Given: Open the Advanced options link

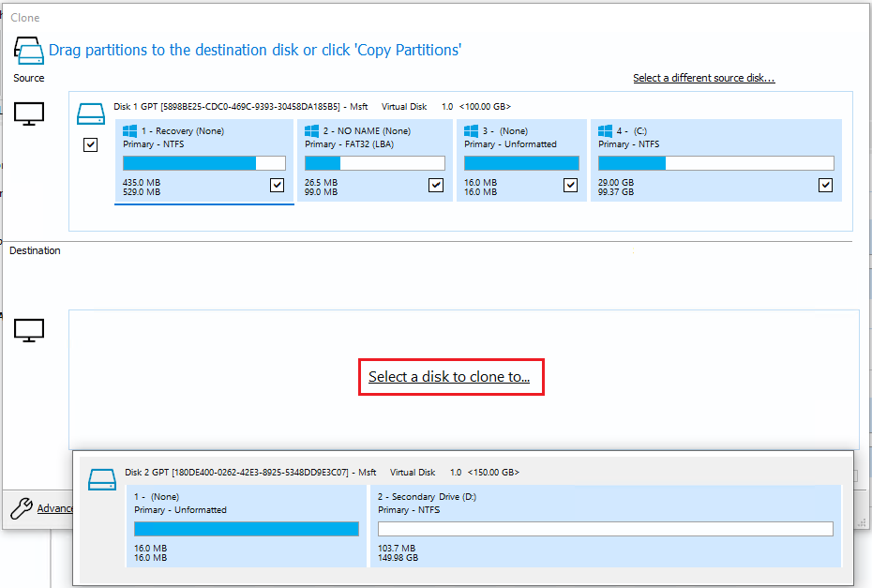Looking at the screenshot, I should click(x=56, y=507).
